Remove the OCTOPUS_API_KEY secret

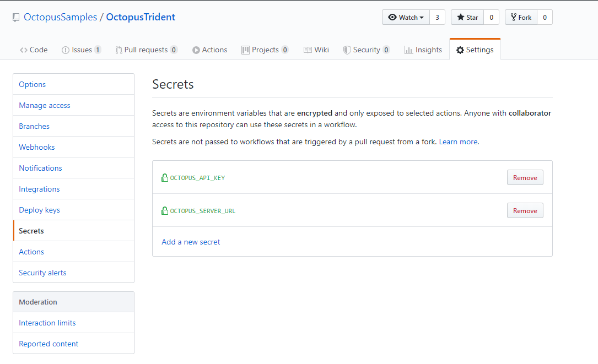tap(525, 178)
